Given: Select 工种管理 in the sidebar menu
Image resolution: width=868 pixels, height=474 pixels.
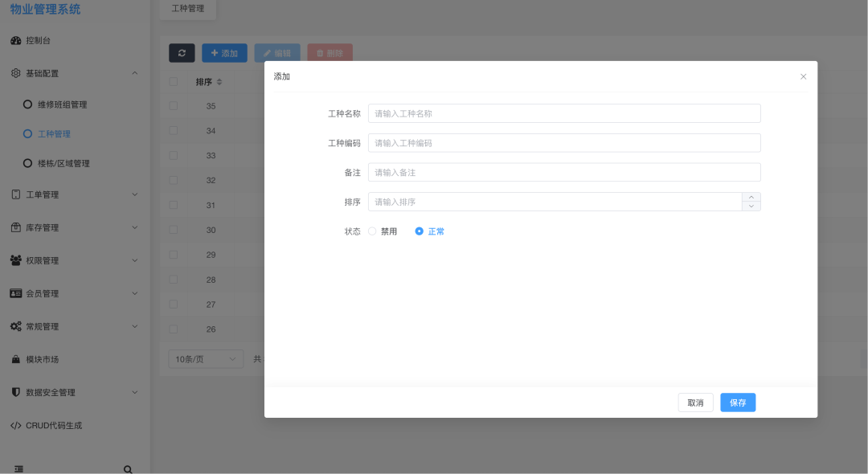Looking at the screenshot, I should [x=54, y=134].
